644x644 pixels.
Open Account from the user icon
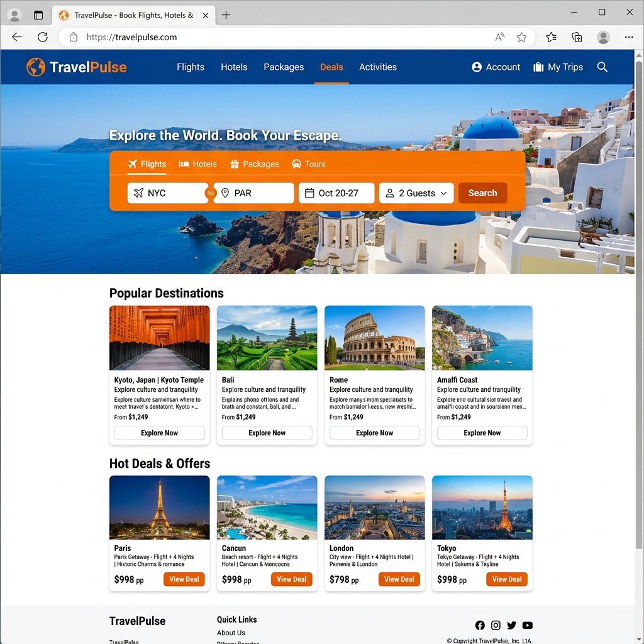(x=477, y=67)
